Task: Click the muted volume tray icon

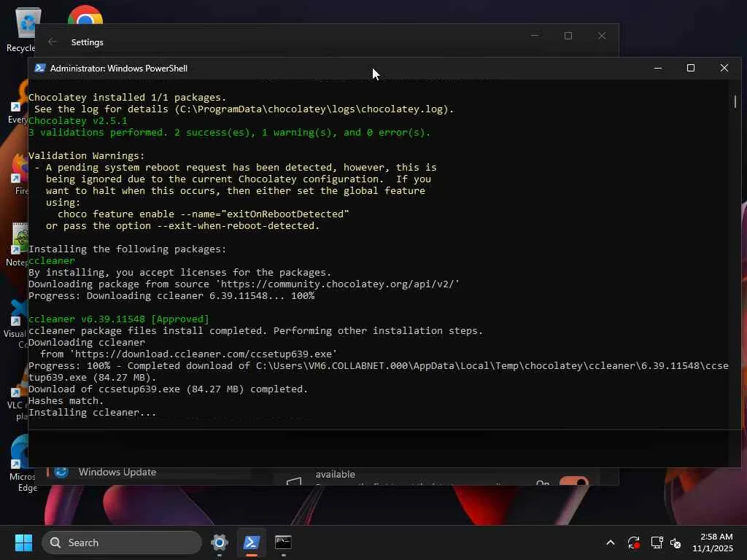Action: [x=676, y=542]
